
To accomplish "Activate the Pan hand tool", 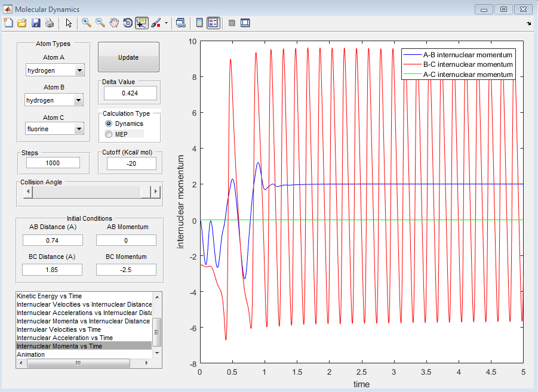I will [114, 23].
